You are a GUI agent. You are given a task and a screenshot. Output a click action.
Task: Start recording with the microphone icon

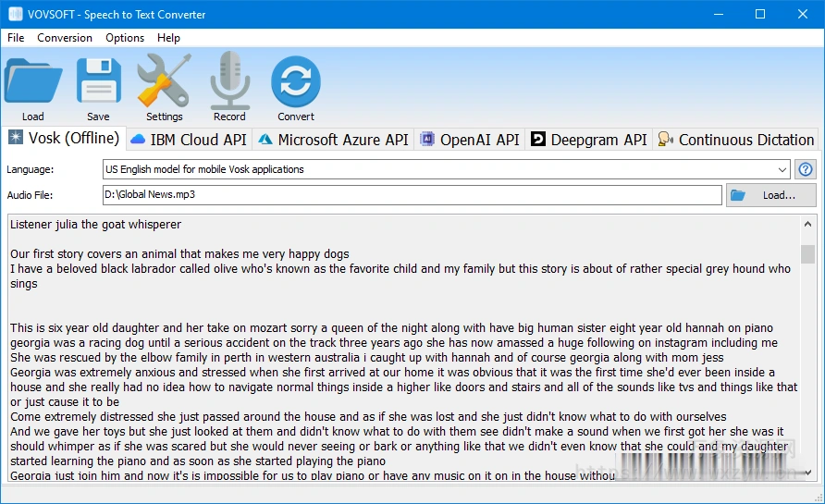(x=229, y=82)
